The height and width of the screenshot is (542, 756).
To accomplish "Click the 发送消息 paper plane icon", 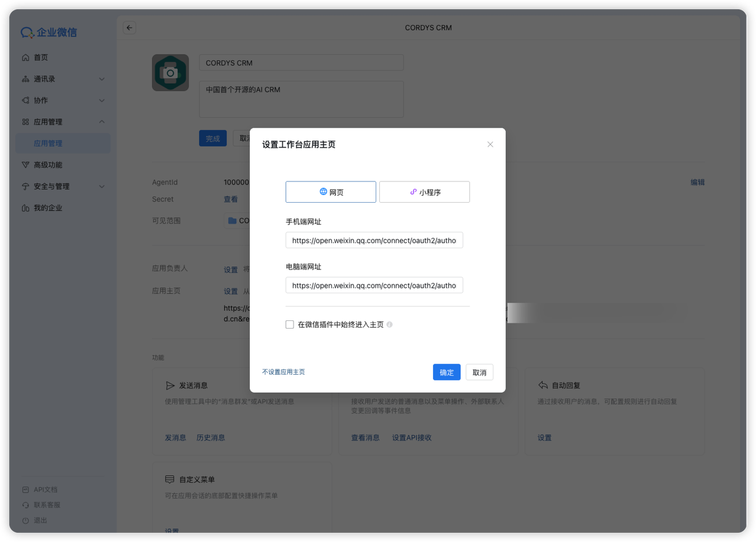I will [x=170, y=385].
